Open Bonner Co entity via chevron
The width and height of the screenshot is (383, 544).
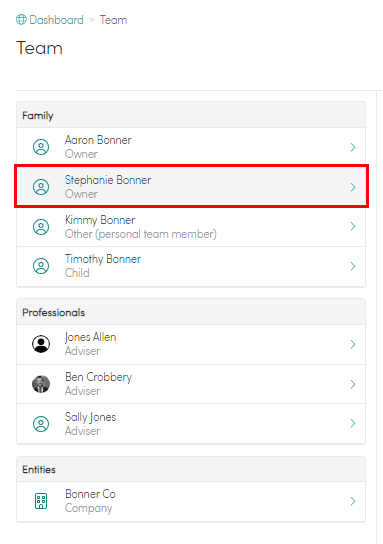[x=353, y=501]
